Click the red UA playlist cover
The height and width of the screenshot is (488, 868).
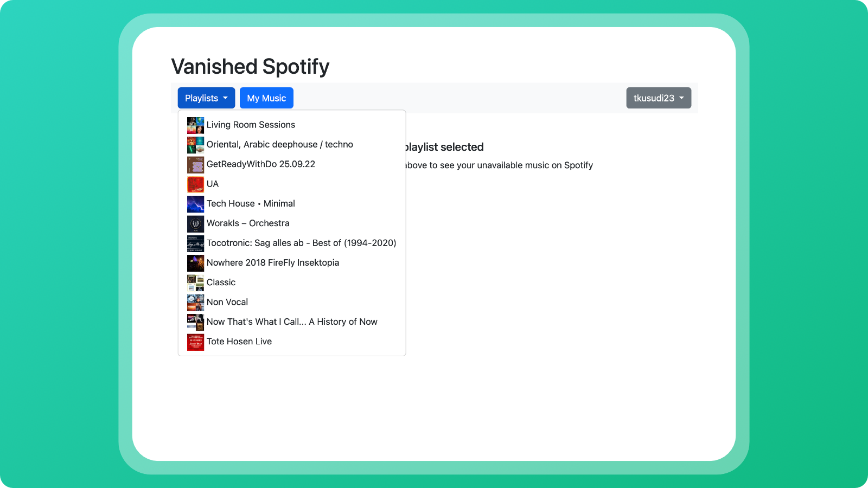(195, 184)
